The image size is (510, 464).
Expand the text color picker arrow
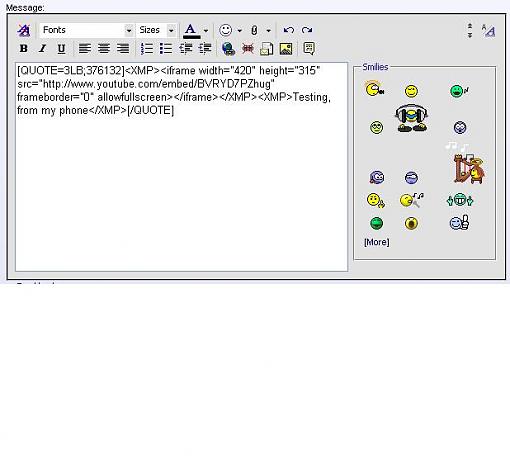click(x=206, y=31)
